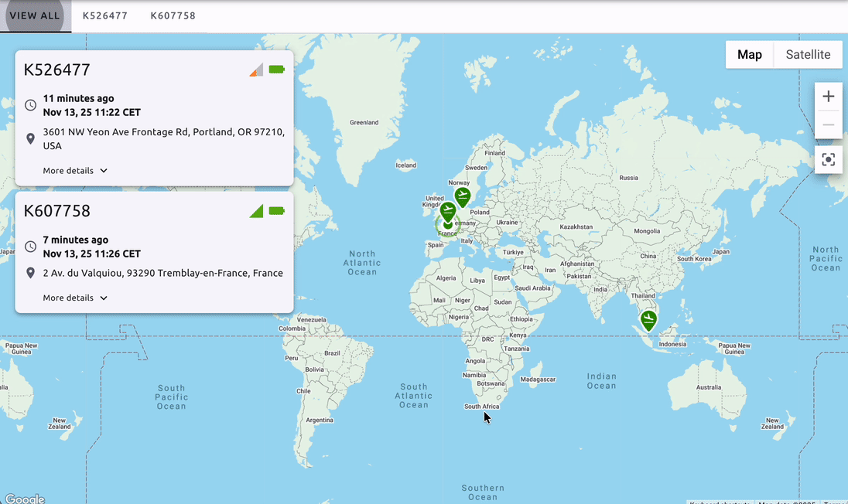
Task: Switch to Map view mode
Action: 748,54
